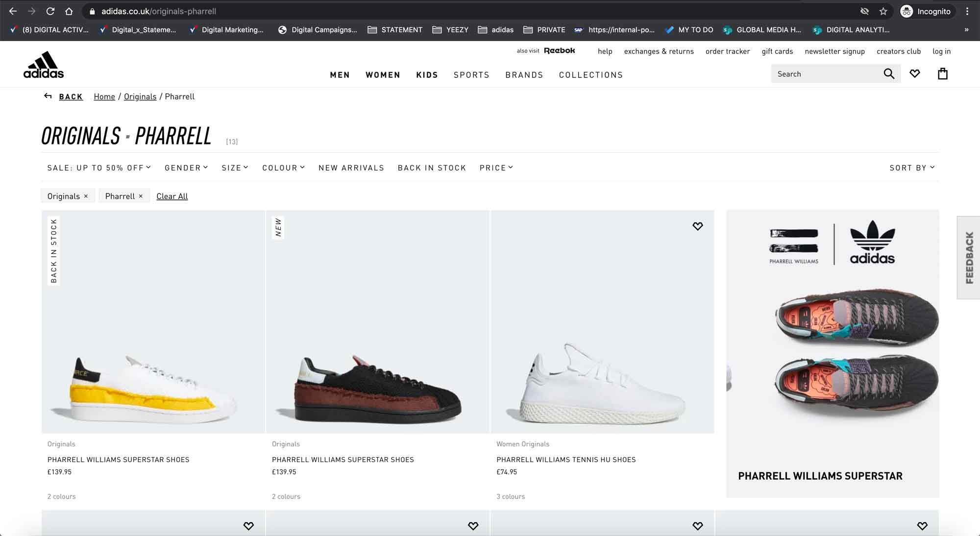Open the YEEZY bookmarks folder

click(450, 30)
